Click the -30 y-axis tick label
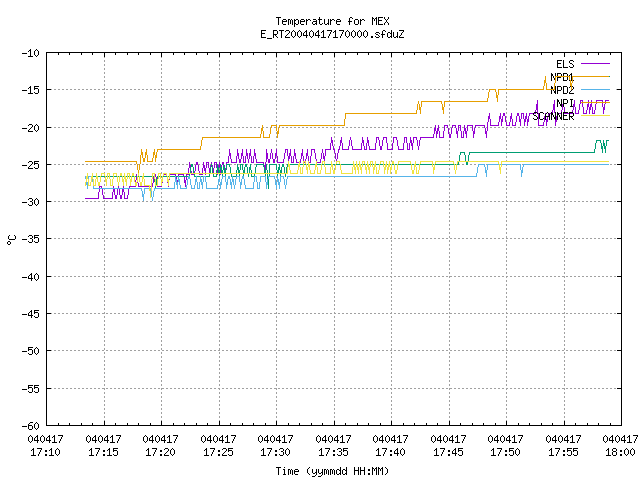Screen dimensions: 640x480 coord(31,202)
